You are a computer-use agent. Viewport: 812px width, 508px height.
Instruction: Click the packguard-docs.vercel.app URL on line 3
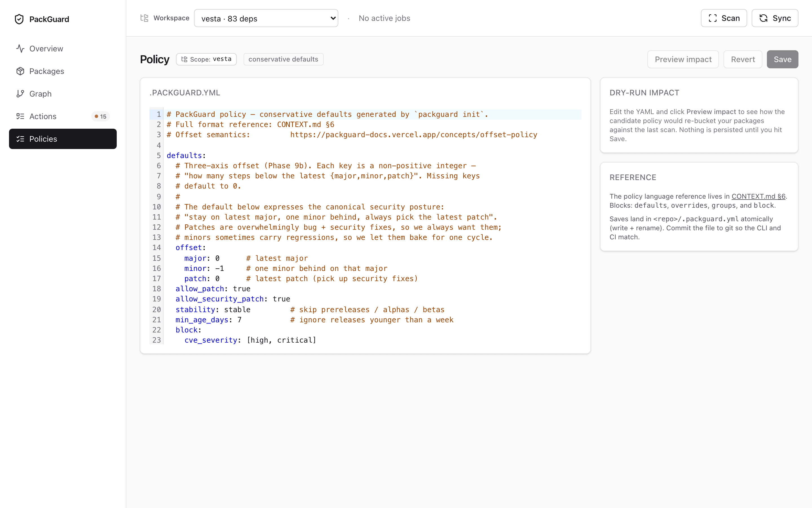point(414,134)
